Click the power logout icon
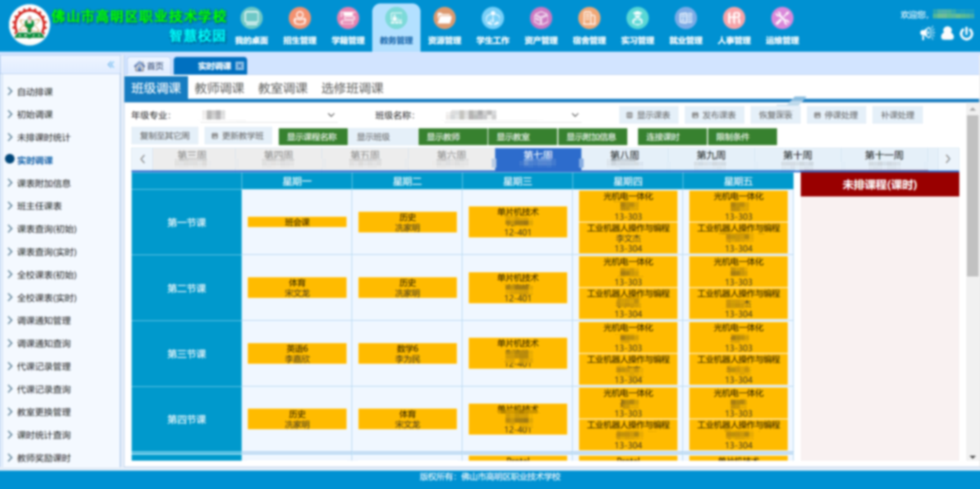 click(966, 34)
